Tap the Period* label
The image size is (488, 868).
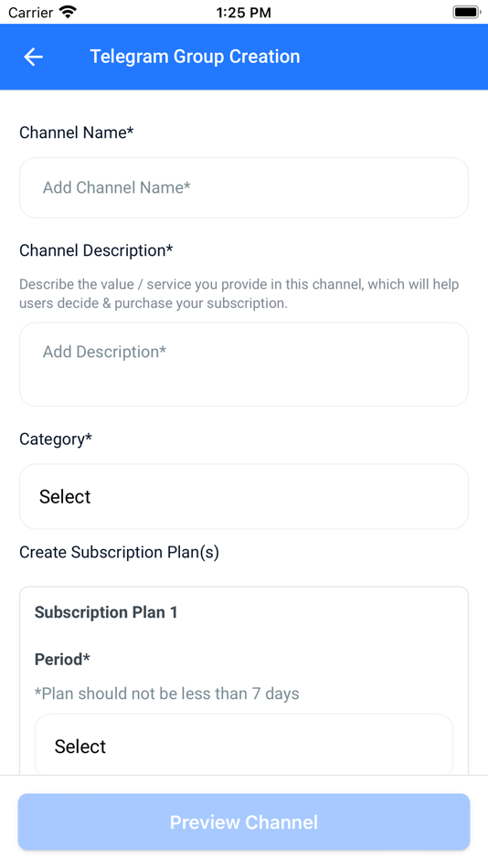(x=62, y=660)
